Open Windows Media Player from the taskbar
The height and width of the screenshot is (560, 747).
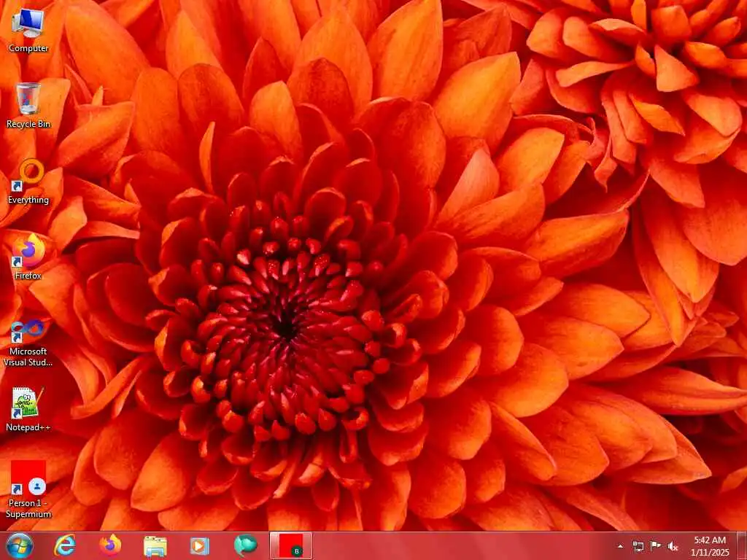(x=200, y=545)
